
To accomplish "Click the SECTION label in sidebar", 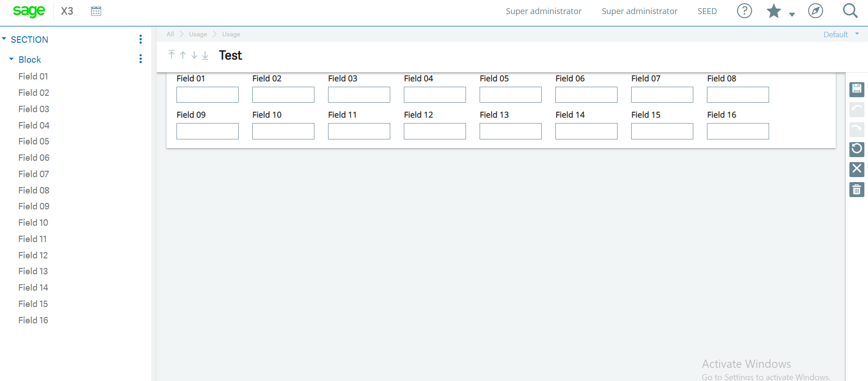I will pos(29,40).
